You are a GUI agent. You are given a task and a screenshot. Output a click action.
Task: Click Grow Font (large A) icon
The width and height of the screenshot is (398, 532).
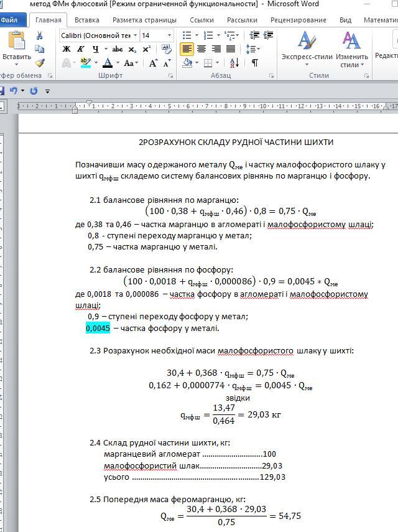pos(153,63)
